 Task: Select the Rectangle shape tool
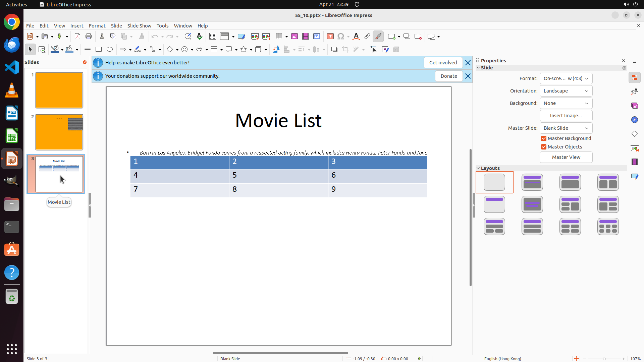tap(99, 50)
